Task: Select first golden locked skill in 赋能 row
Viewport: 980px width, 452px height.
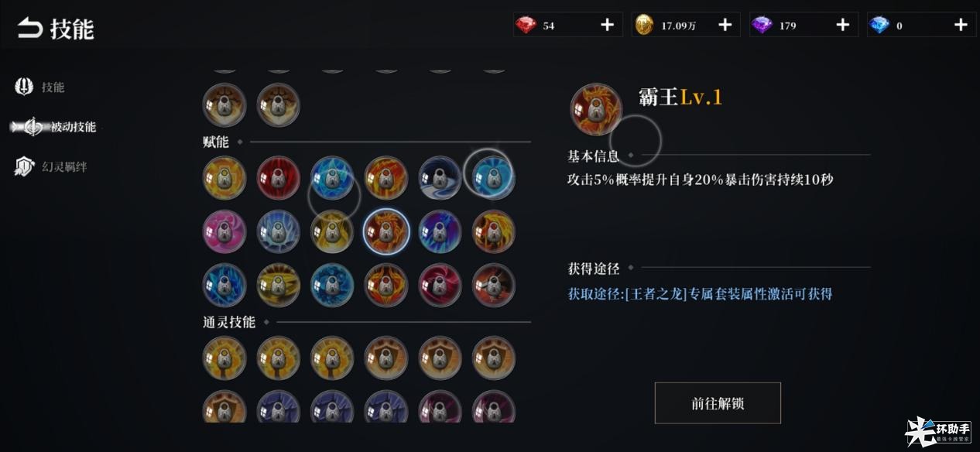Action: (224, 178)
